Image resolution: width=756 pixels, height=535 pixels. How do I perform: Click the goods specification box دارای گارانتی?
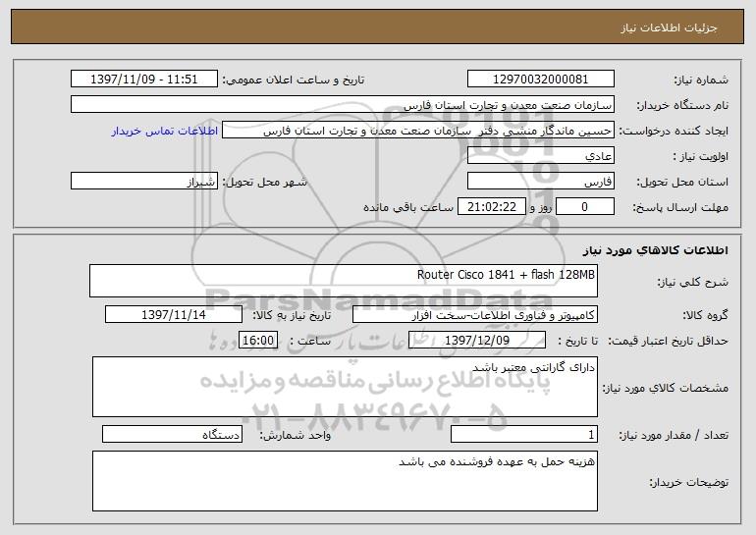pos(345,387)
